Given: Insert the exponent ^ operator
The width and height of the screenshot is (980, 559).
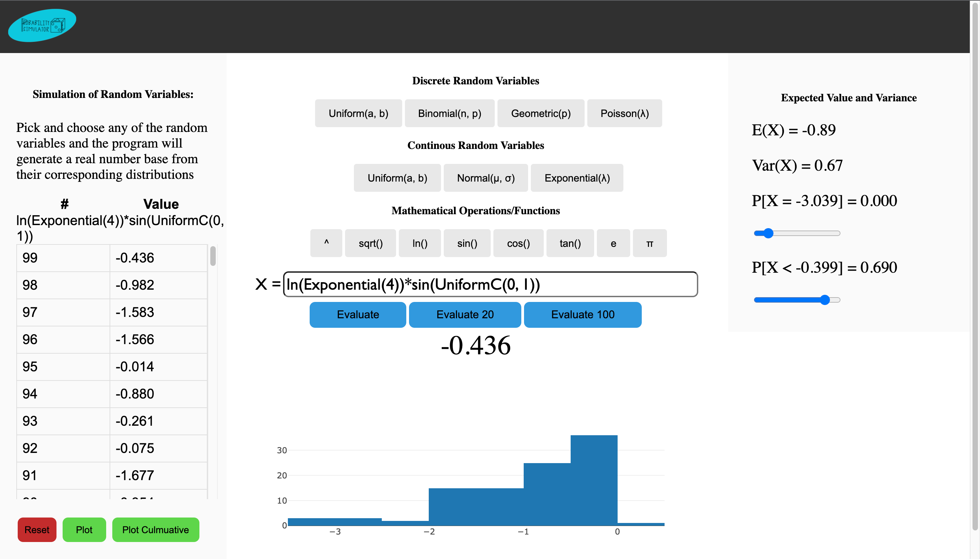Looking at the screenshot, I should coord(326,243).
